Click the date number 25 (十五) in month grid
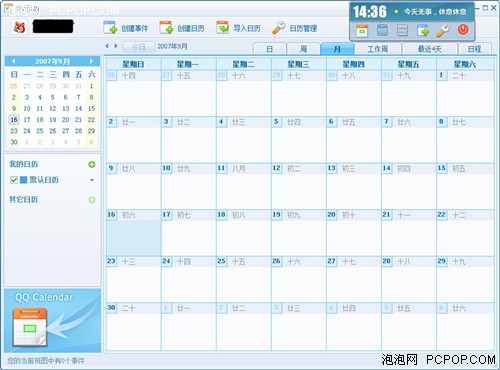Image resolution: width=500 pixels, height=370 pixels. coord(221,261)
